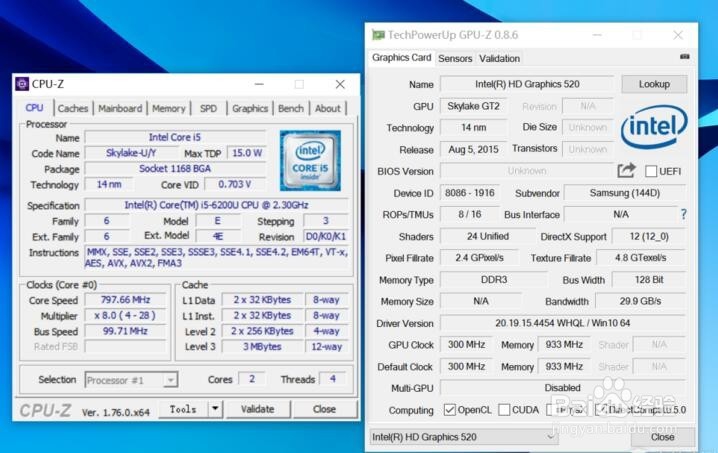Click the Package value Socket 1168 BGA
718x453 pixels.
coord(175,169)
